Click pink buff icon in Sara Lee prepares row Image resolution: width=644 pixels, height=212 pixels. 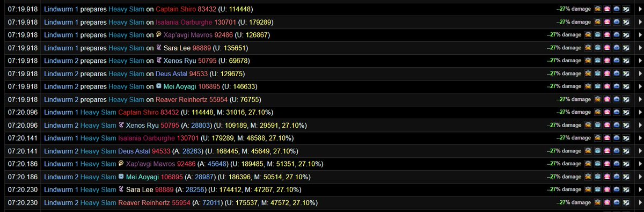point(606,48)
